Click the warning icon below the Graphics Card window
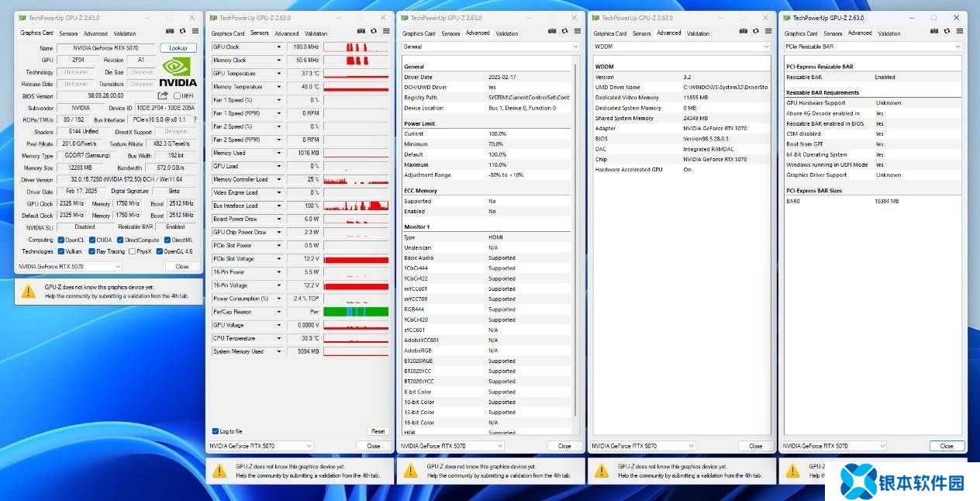This screenshot has width=980, height=501. [29, 291]
